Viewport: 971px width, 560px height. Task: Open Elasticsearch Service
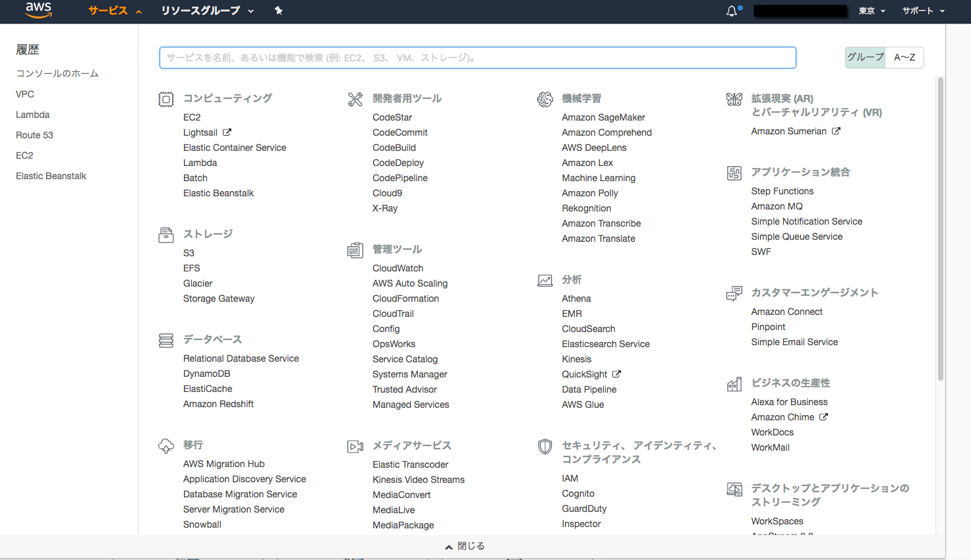[x=606, y=344]
